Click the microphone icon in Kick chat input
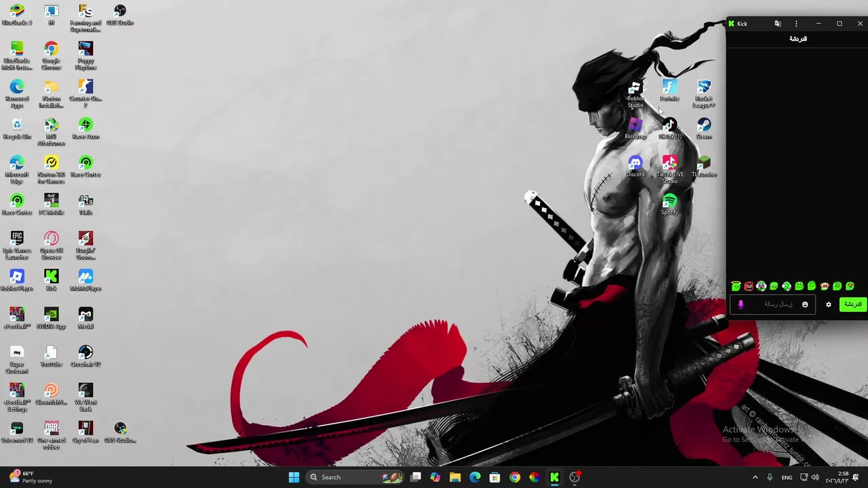The image size is (868, 488). click(741, 305)
